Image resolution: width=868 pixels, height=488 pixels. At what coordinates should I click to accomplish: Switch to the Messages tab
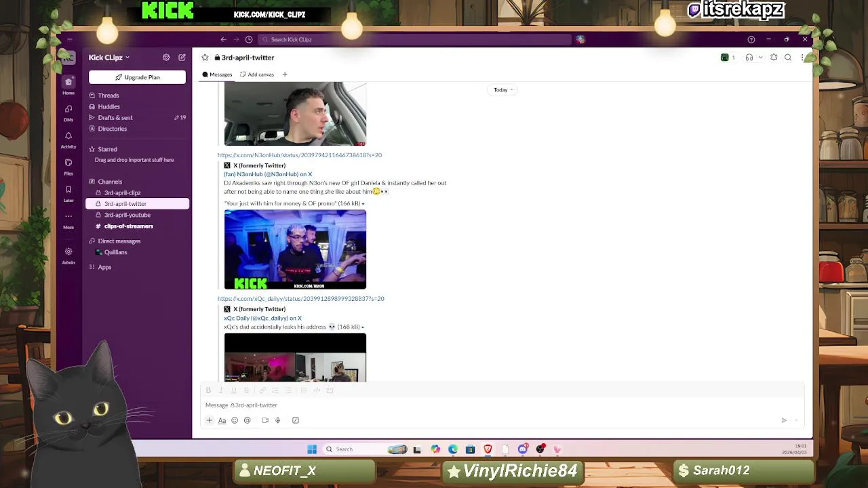(x=217, y=75)
